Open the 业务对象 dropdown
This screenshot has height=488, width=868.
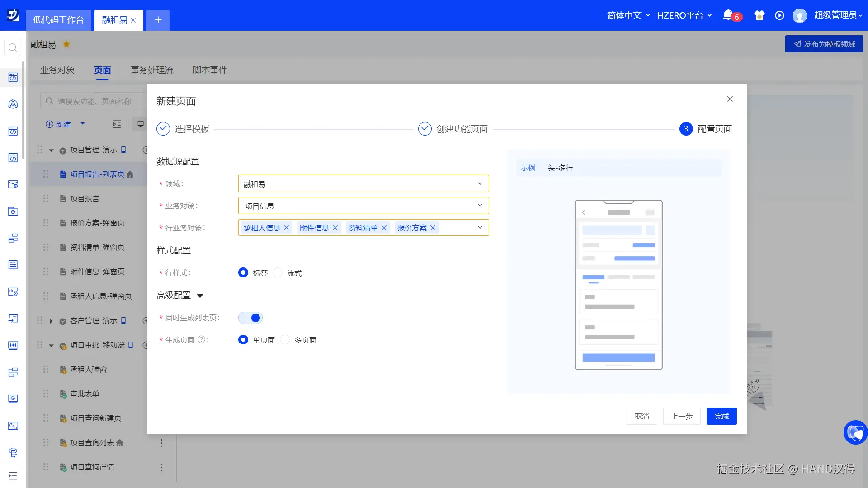[363, 206]
